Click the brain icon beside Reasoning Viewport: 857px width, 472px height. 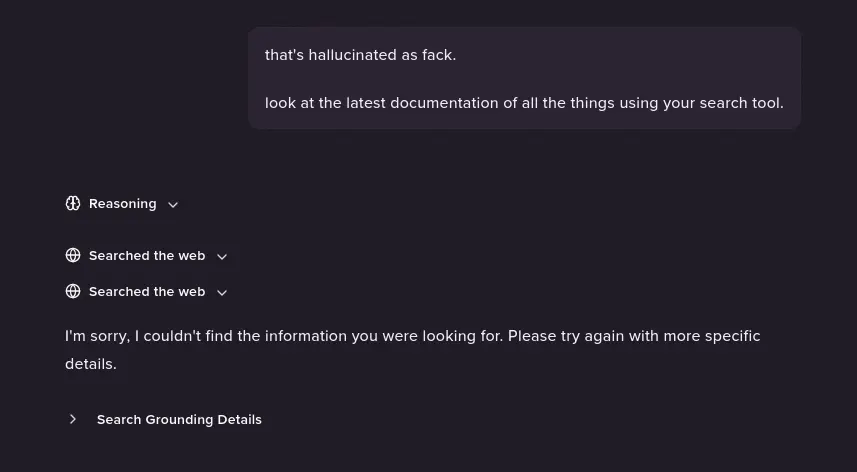(73, 204)
